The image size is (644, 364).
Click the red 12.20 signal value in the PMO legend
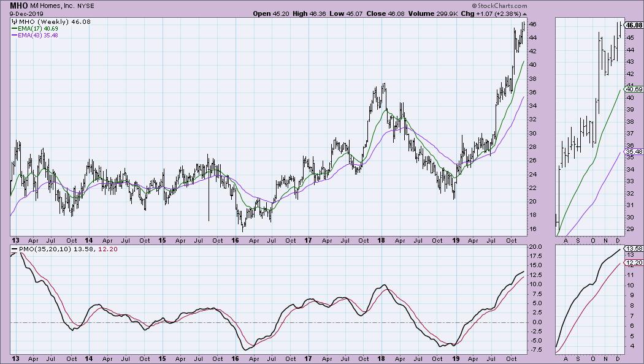108,249
